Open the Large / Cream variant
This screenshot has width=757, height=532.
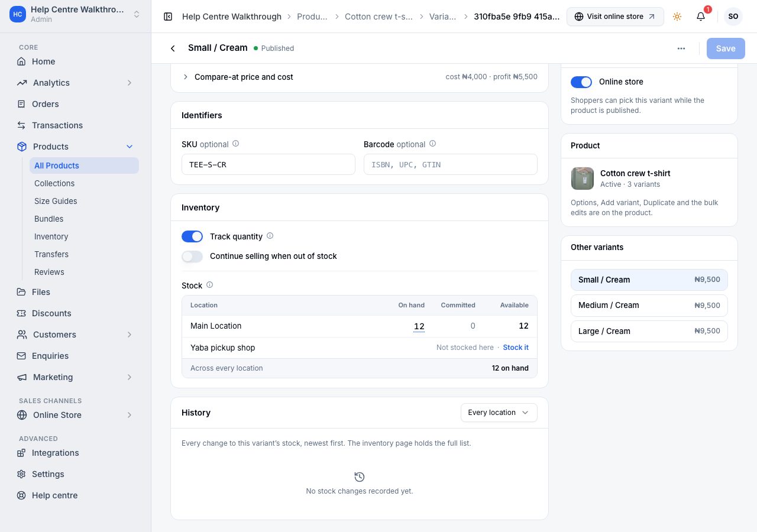(x=649, y=331)
